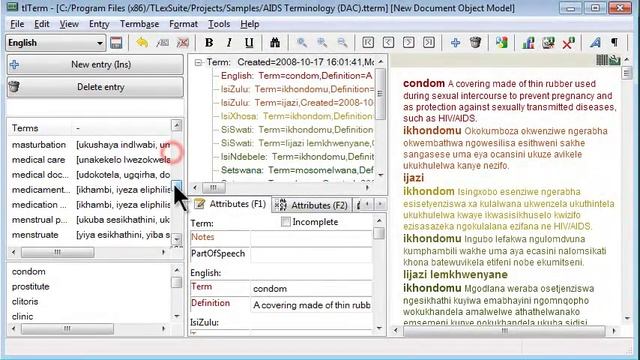Viewport: 640px width, 360px height.
Task: Click the Definition field text
Action: pyautogui.click(x=311, y=305)
